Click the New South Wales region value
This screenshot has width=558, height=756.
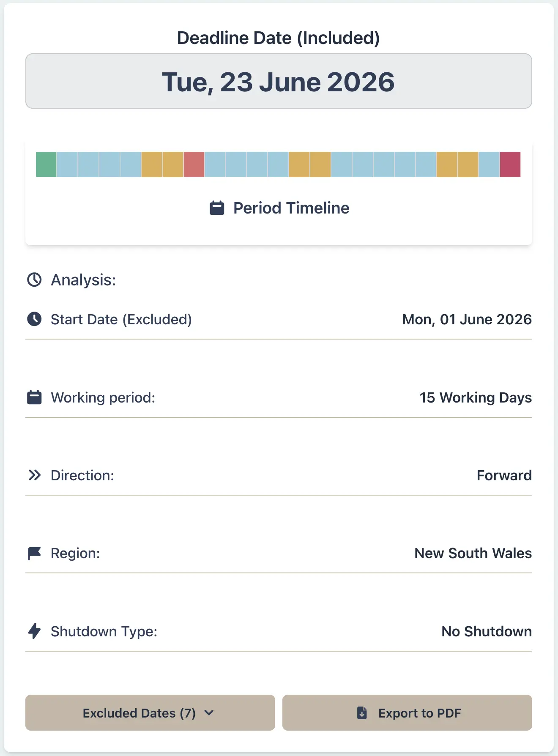473,553
